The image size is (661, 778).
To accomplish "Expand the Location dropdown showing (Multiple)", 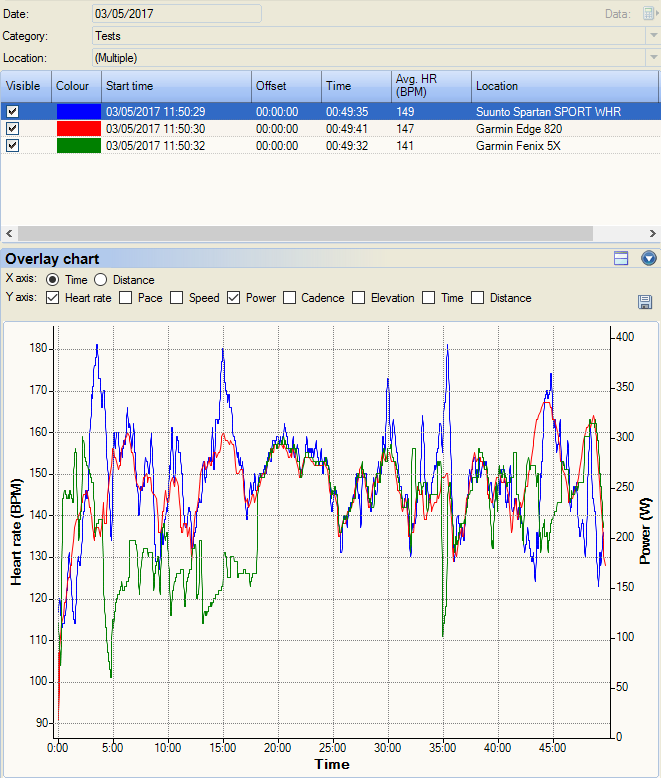I will click(x=652, y=58).
